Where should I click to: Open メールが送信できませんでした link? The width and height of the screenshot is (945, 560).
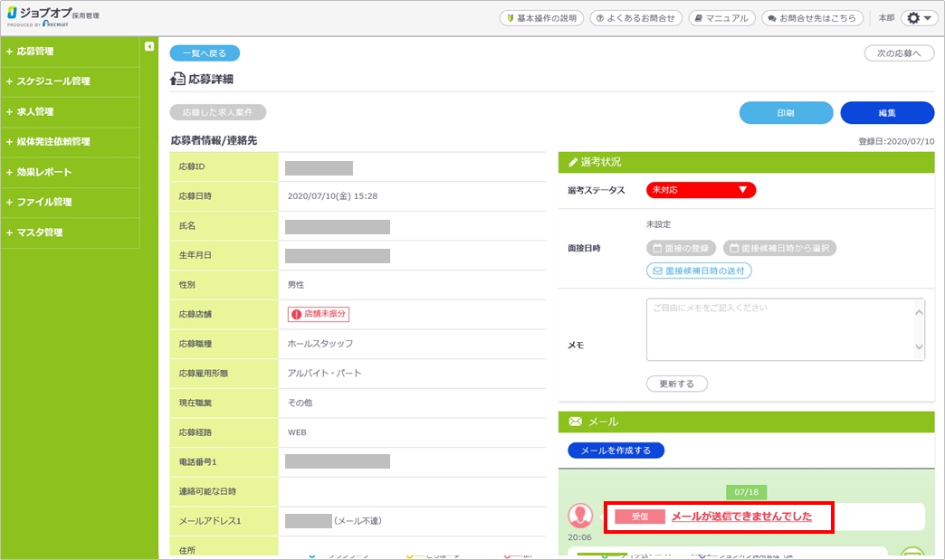click(x=740, y=517)
